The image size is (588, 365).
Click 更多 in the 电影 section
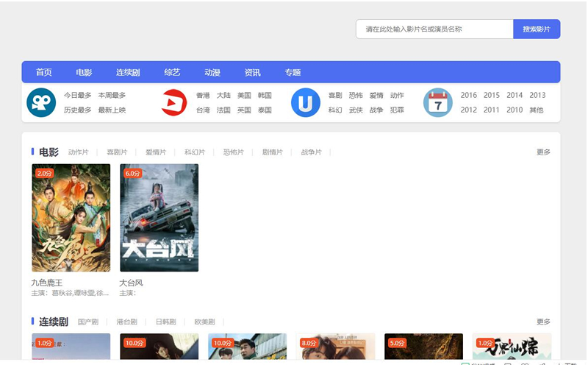coord(543,152)
